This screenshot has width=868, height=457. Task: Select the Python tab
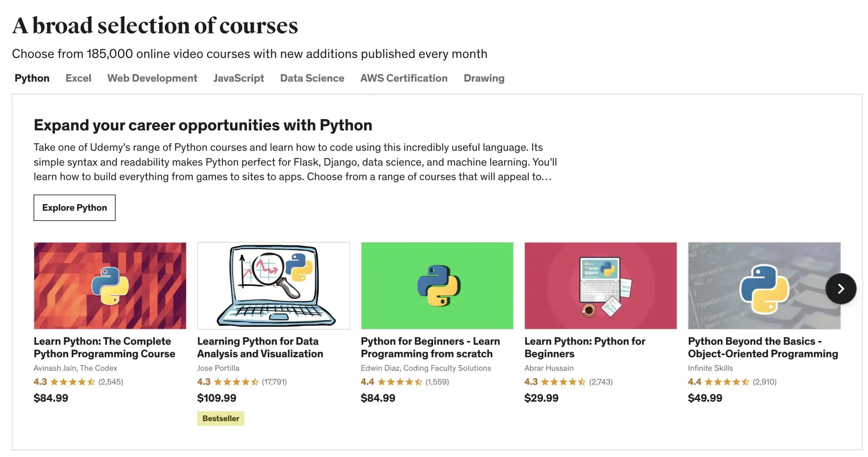[x=32, y=78]
